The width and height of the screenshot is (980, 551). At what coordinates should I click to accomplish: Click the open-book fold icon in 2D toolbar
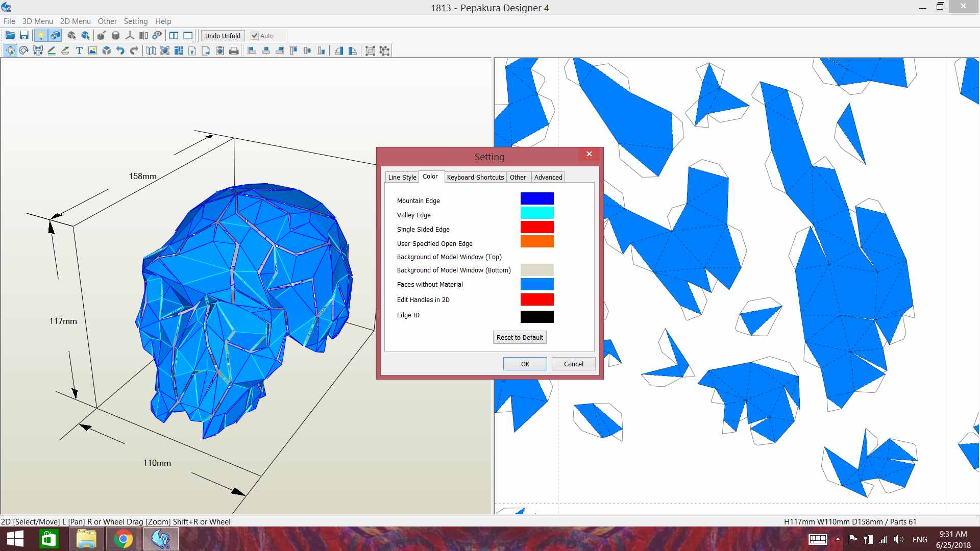tap(151, 51)
